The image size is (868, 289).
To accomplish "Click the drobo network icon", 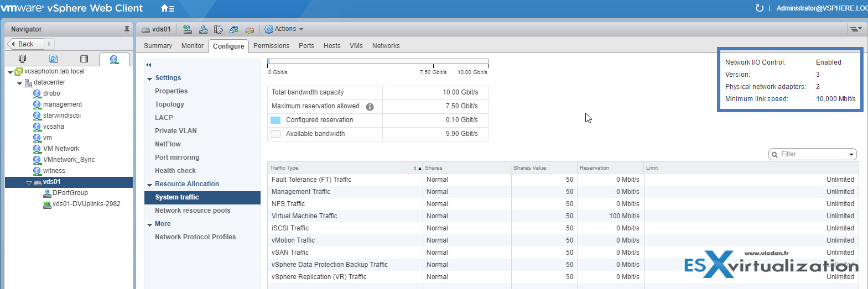I will 37,93.
